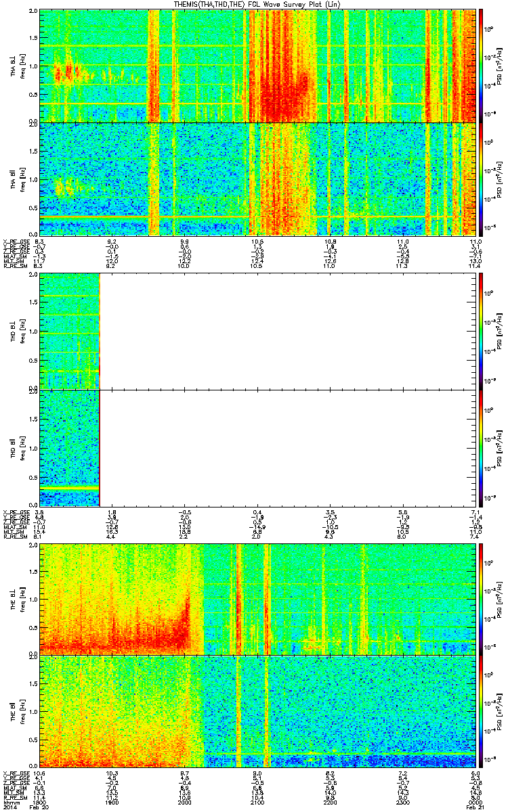Click the 0000 time tick label

(x=475, y=803)
